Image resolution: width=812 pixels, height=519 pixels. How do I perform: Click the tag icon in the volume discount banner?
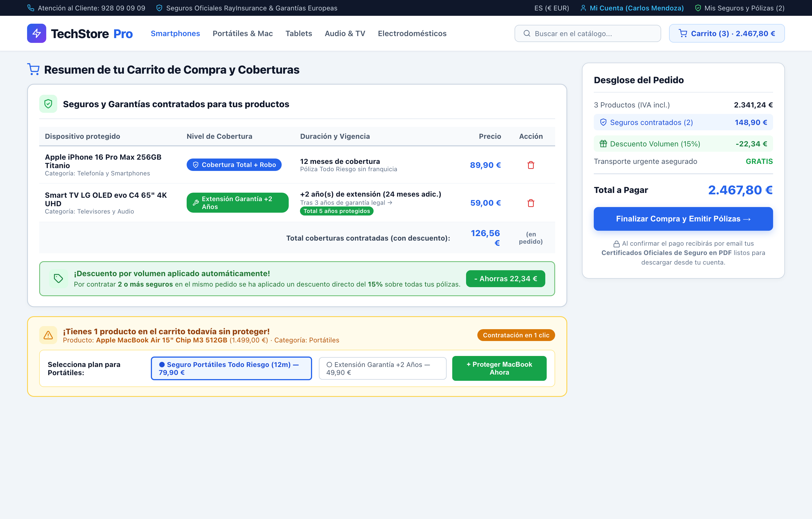coord(58,278)
